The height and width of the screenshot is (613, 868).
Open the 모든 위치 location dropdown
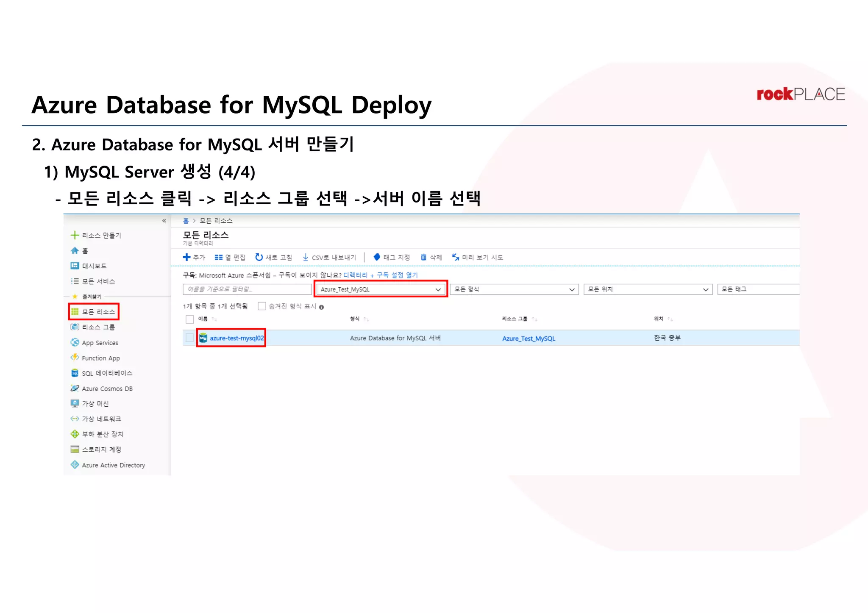tap(648, 289)
